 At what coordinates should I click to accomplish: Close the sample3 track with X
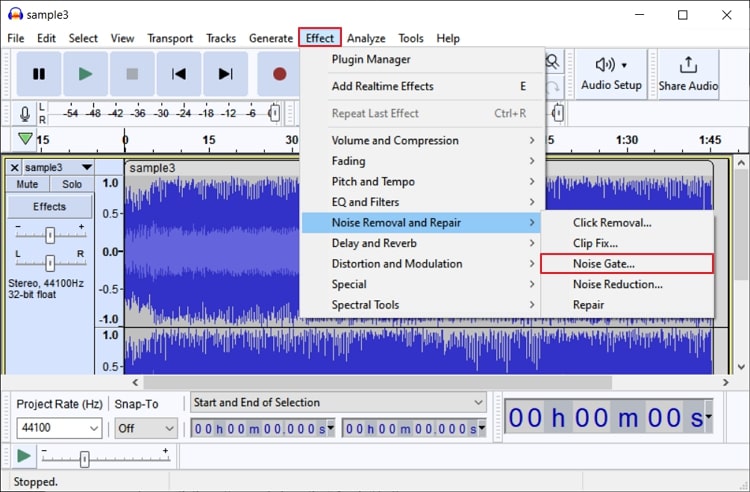(14, 167)
